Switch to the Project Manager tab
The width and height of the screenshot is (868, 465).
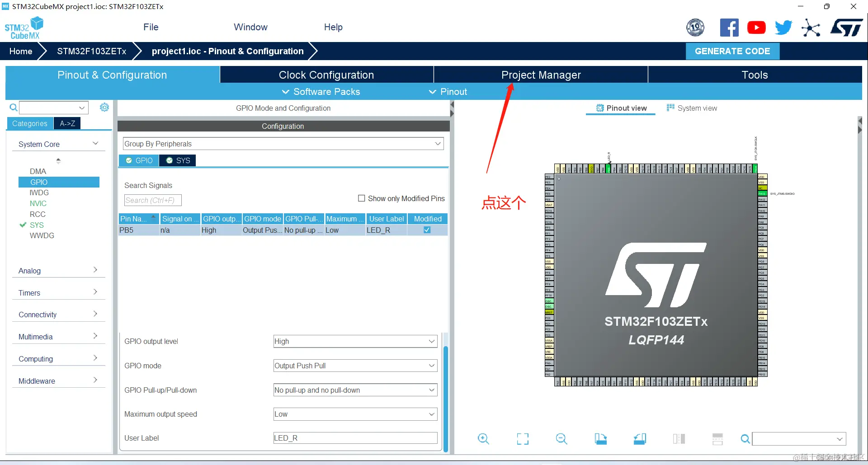tap(541, 75)
